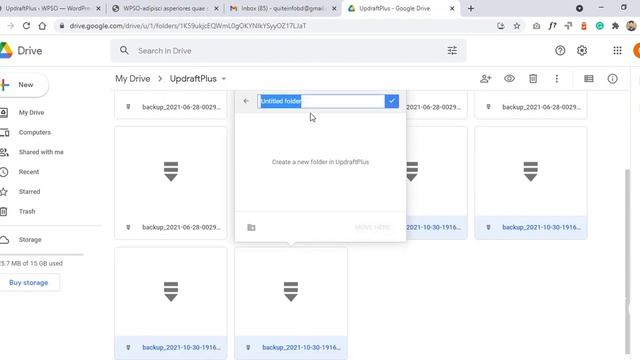Preview selected files with the eye icon
The width and height of the screenshot is (640, 360).
[509, 79]
